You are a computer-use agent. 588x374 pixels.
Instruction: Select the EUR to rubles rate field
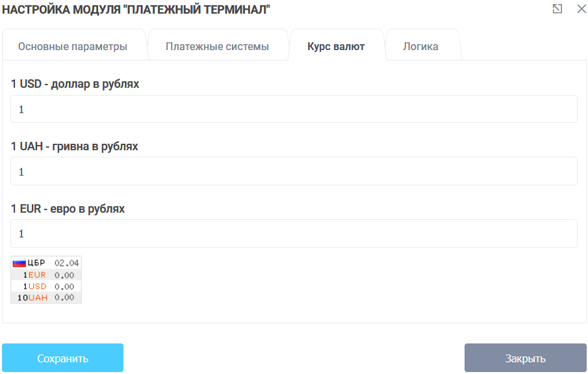point(294,234)
